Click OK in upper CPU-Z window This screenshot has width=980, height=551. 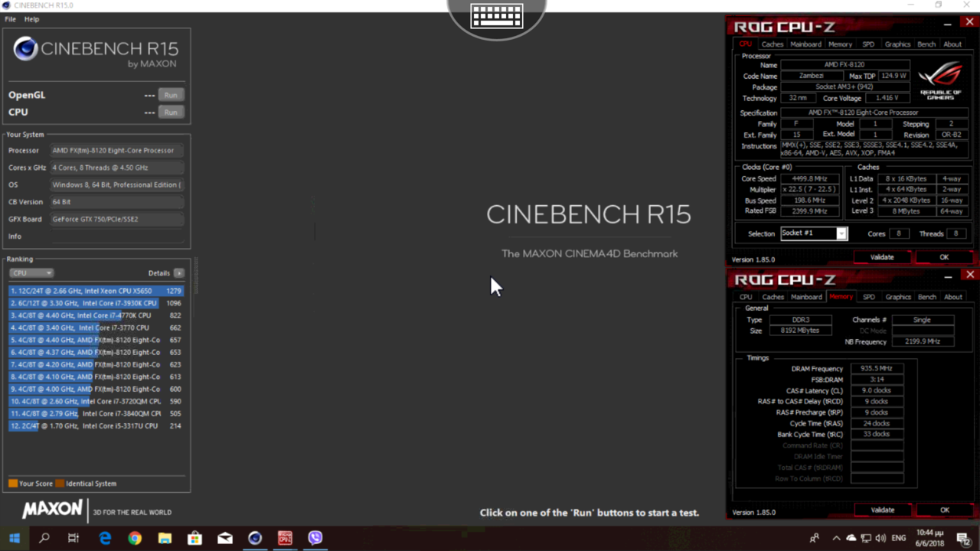tap(944, 257)
